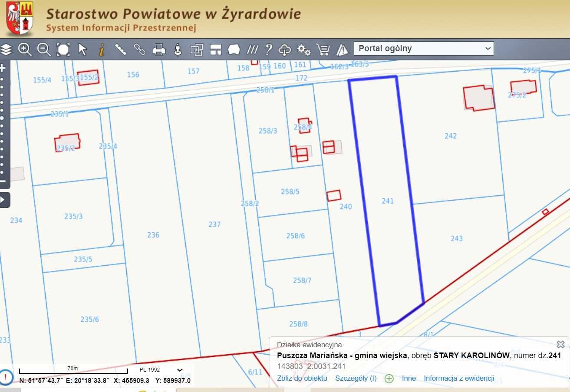Close the Działka ewidencyjna info popup
Viewport: 570px width, 392px height.
(x=560, y=344)
